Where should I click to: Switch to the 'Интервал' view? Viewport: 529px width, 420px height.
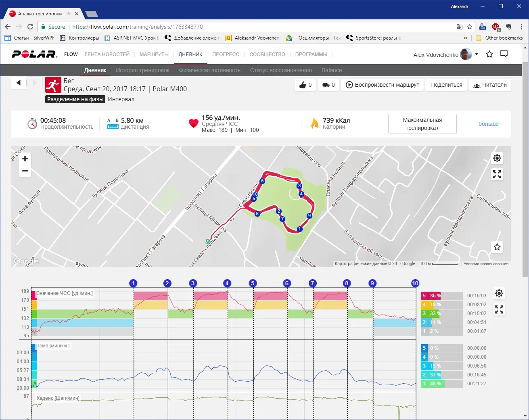tap(121, 99)
